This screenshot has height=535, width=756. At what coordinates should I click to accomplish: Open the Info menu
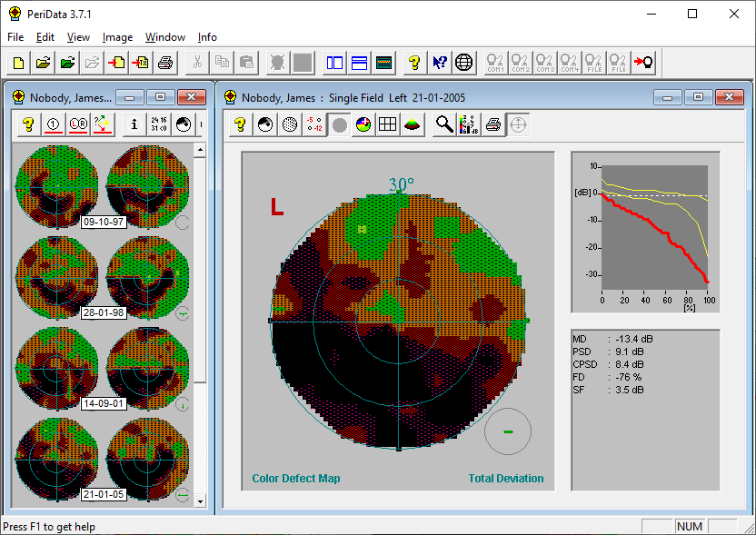click(x=207, y=37)
